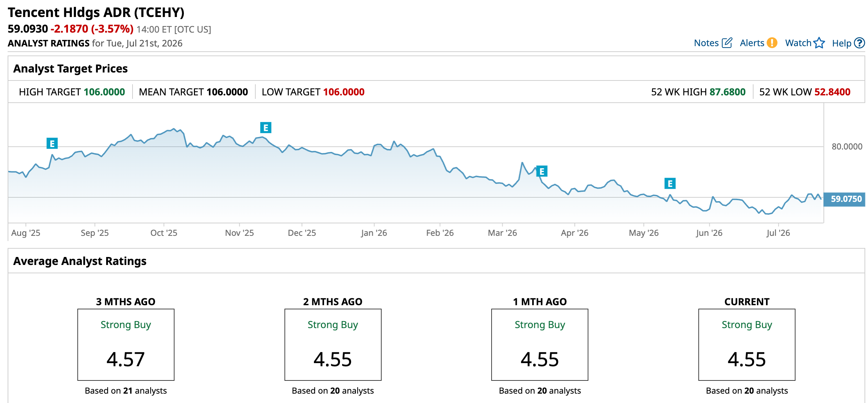Image resolution: width=868 pixels, height=403 pixels.
Task: Click the Aug '25 axis label
Action: [26, 233]
